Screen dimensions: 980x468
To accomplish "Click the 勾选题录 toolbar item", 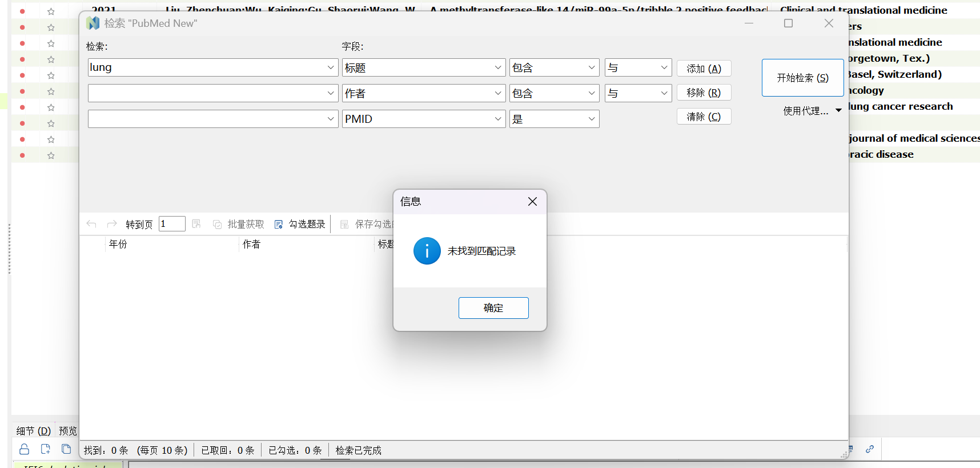I will [300, 225].
